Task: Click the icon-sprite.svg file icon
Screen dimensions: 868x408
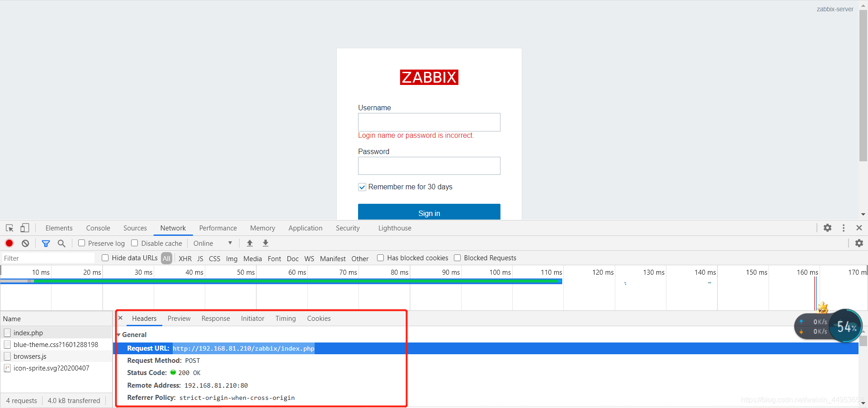Action: pos(7,368)
